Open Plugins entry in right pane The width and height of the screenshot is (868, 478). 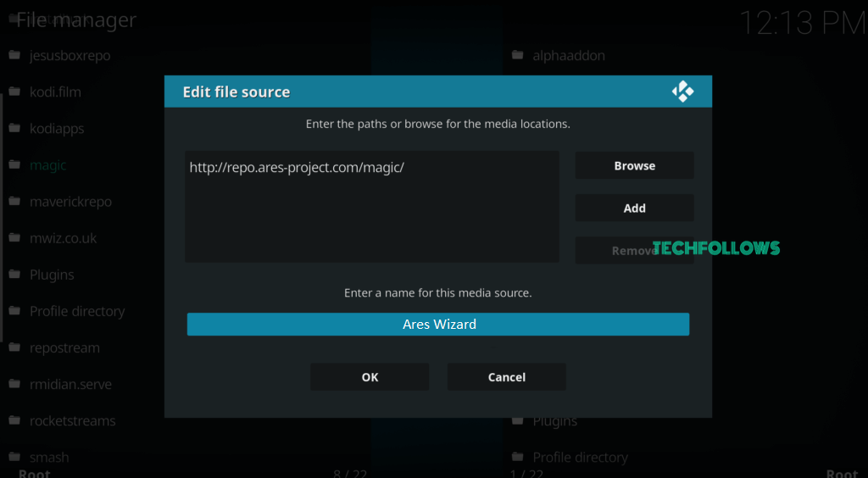point(554,421)
